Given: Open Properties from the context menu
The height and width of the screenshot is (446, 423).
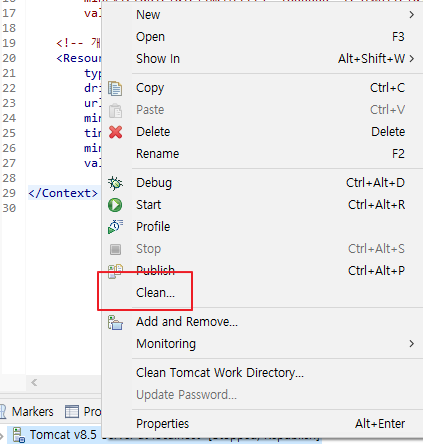Looking at the screenshot, I should click(x=262, y=424).
